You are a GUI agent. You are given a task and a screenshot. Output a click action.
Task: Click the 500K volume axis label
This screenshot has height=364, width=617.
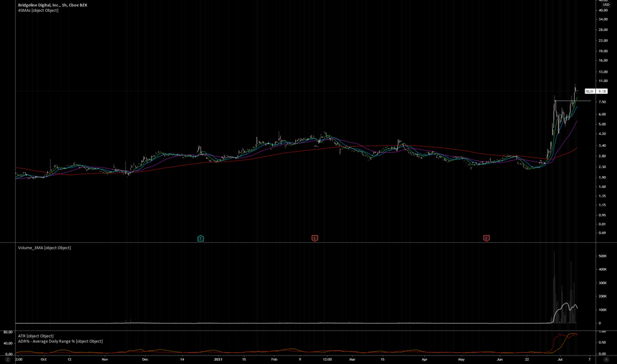602,256
